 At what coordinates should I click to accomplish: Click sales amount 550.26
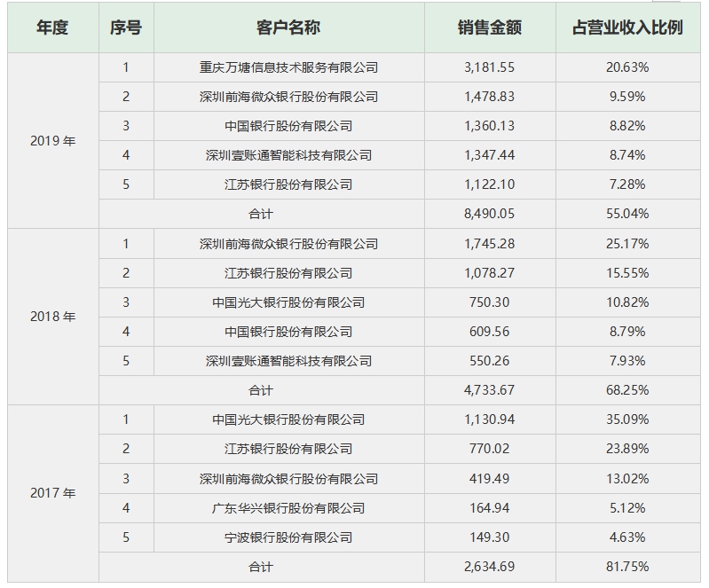point(489,361)
